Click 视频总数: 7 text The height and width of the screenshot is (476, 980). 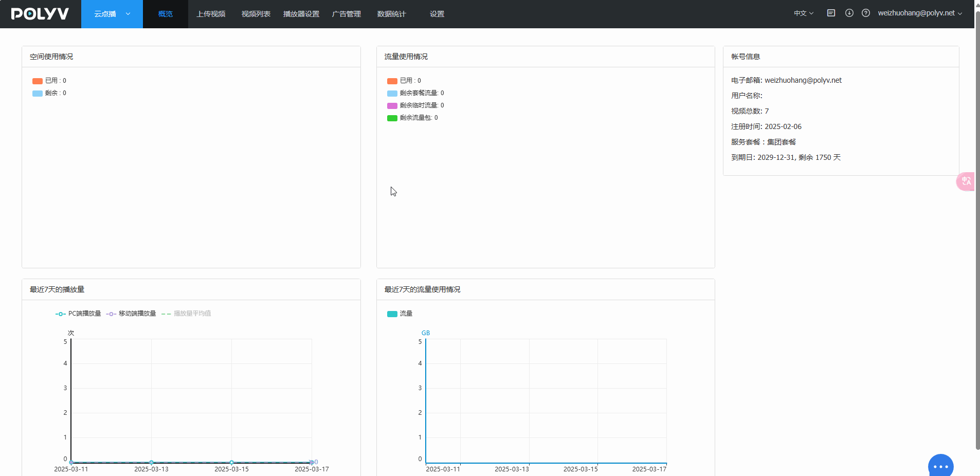click(750, 111)
